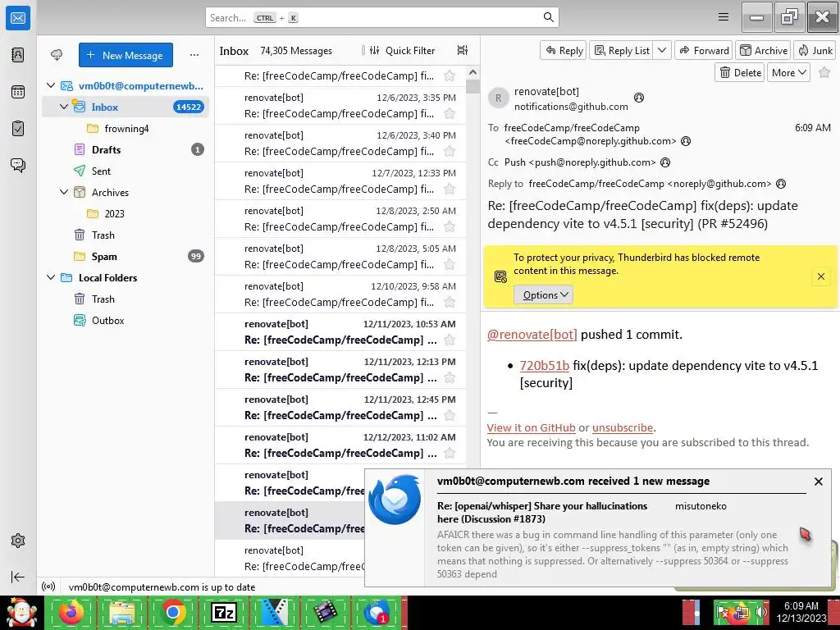Collapse the spaces toolbar
Viewport: 840px width, 630px height.
[18, 577]
